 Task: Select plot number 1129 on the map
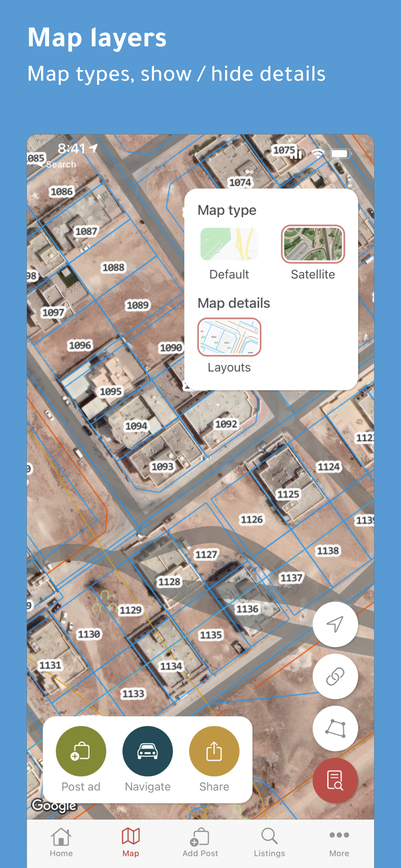pos(131,610)
